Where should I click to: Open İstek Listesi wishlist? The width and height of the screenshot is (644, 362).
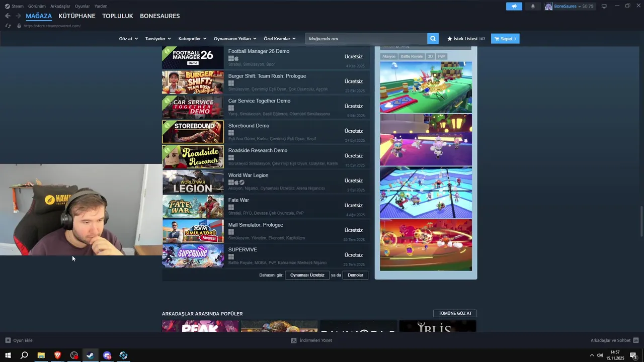coord(466,39)
